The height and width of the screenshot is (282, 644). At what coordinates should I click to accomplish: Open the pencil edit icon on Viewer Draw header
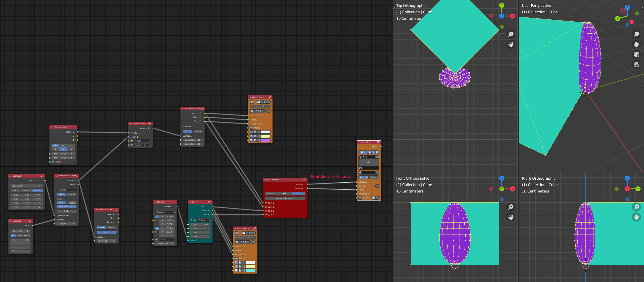coord(270,98)
